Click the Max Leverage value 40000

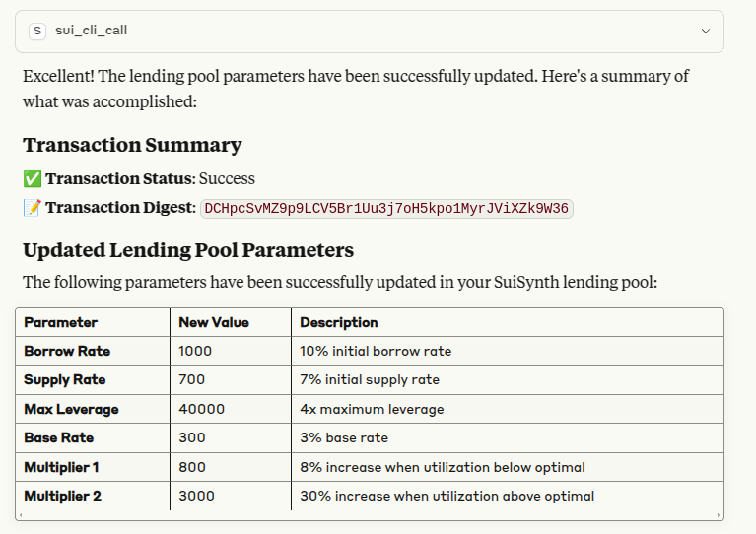[x=201, y=409]
